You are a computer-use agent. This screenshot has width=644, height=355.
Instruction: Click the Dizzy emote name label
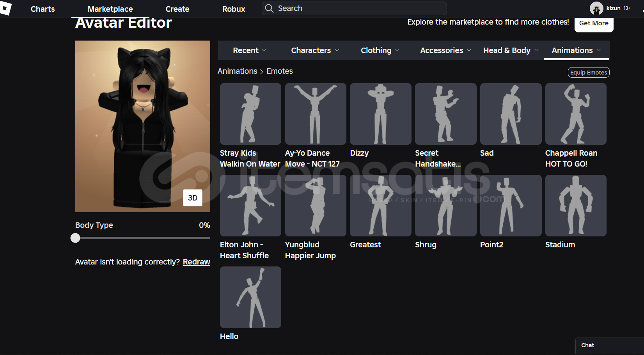[359, 153]
